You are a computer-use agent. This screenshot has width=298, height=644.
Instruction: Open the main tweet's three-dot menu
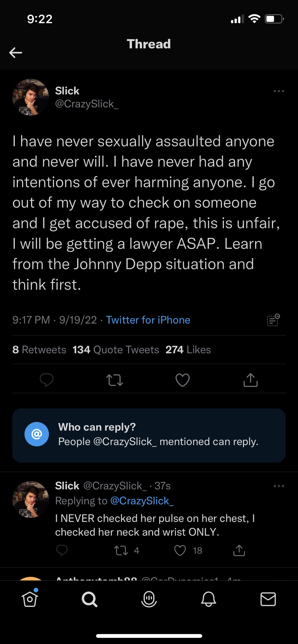click(x=279, y=91)
